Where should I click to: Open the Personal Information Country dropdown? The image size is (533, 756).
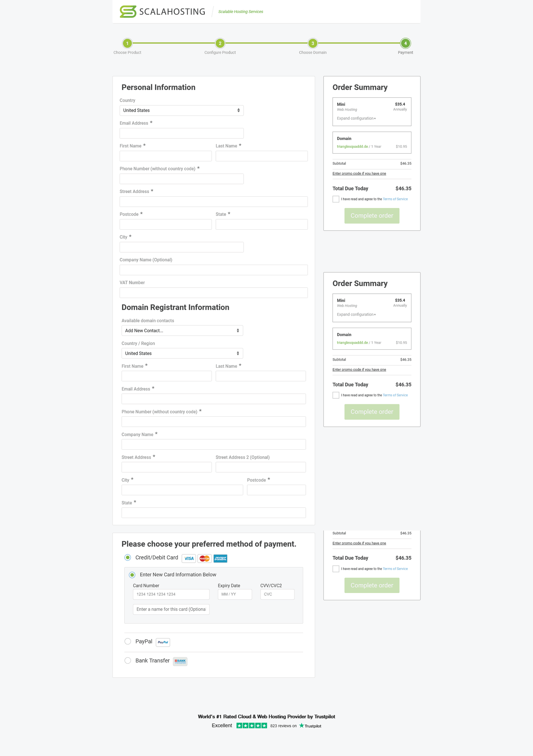[182, 110]
